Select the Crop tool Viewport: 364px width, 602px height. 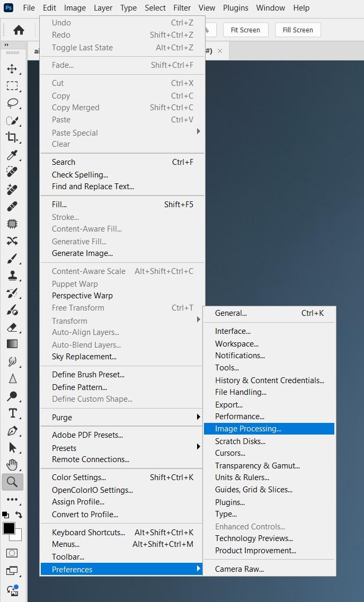click(x=12, y=137)
